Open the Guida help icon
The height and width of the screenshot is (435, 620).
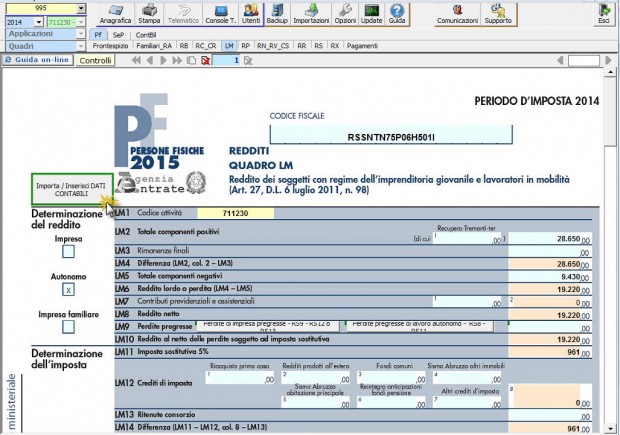pos(397,14)
